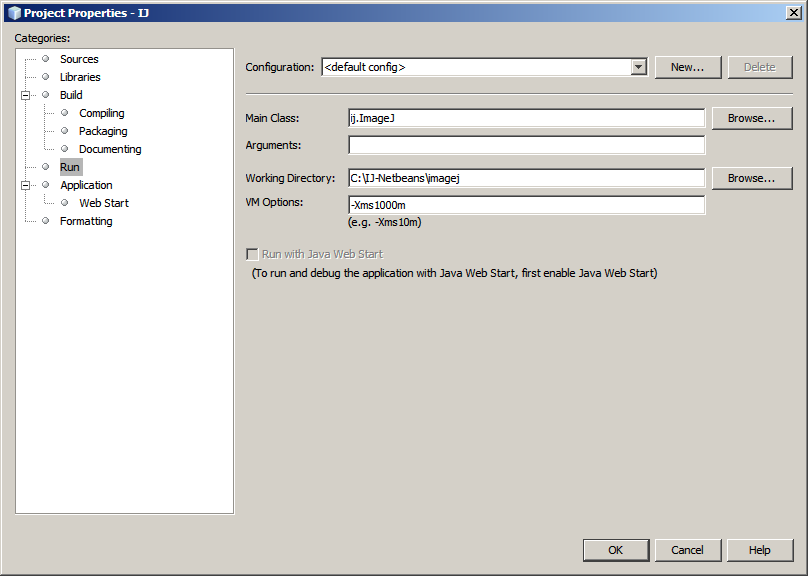Select the Sources category

coord(79,59)
